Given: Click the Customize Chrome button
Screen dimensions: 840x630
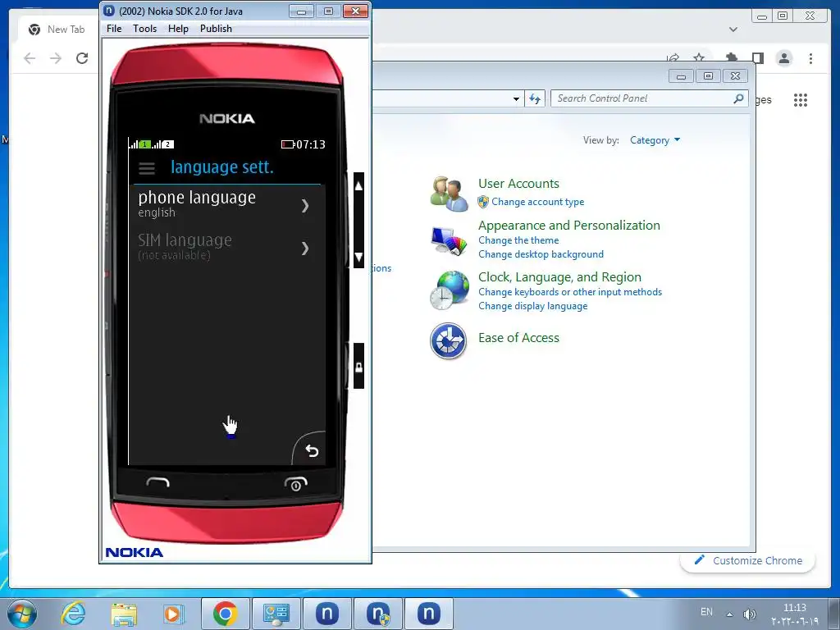Looking at the screenshot, I should [x=748, y=560].
